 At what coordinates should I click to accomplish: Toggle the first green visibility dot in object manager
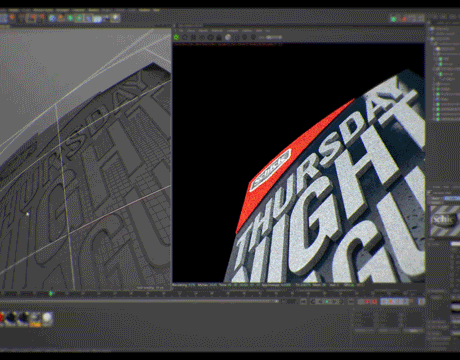441,59
